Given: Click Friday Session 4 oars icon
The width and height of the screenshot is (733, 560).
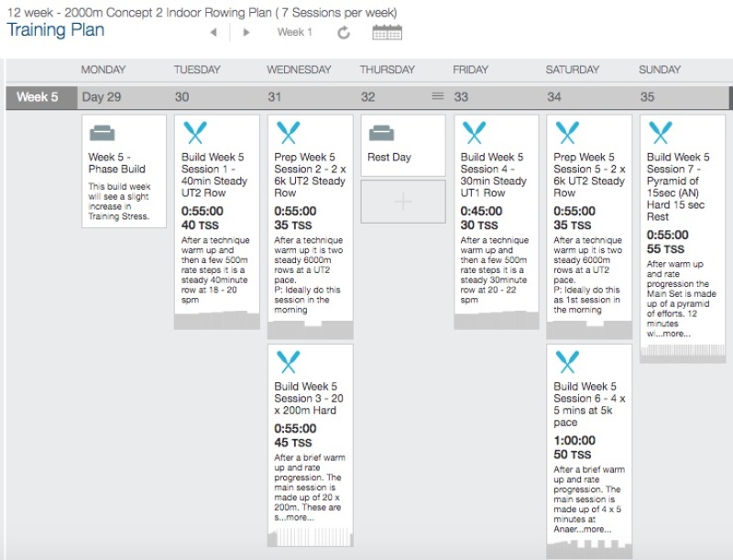Looking at the screenshot, I should click(x=474, y=134).
